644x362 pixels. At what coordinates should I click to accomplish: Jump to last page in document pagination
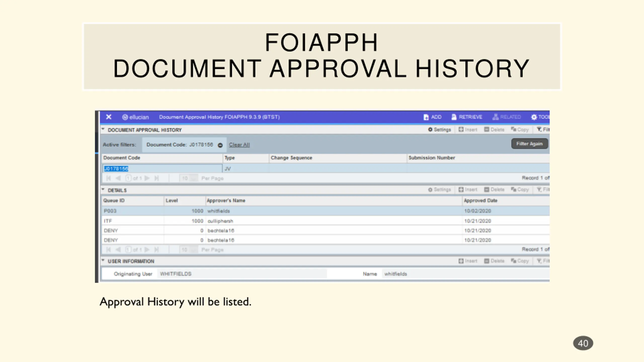tap(156, 178)
